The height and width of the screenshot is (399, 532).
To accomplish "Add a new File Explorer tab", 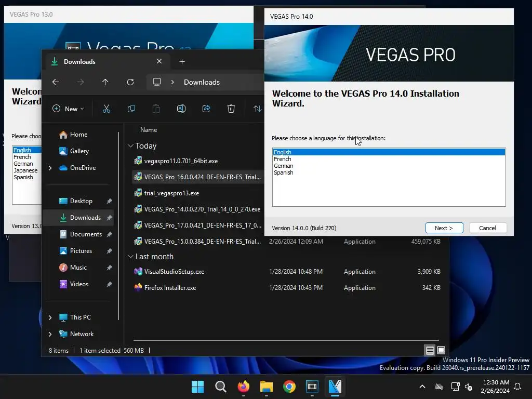I will tap(182, 61).
